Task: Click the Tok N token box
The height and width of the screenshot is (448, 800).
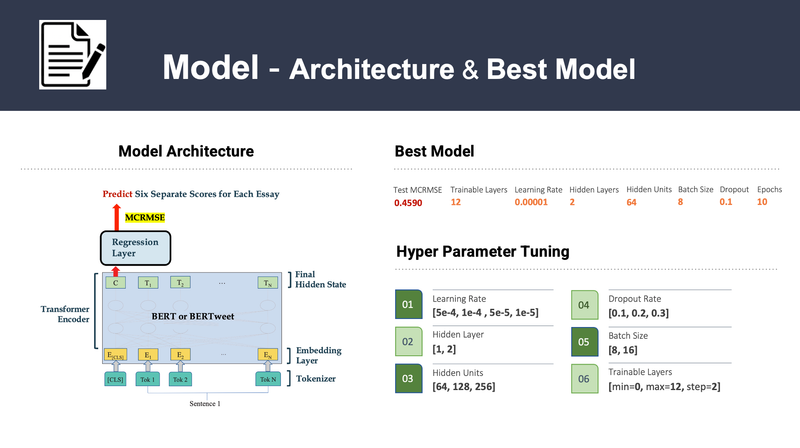Action: click(x=267, y=379)
